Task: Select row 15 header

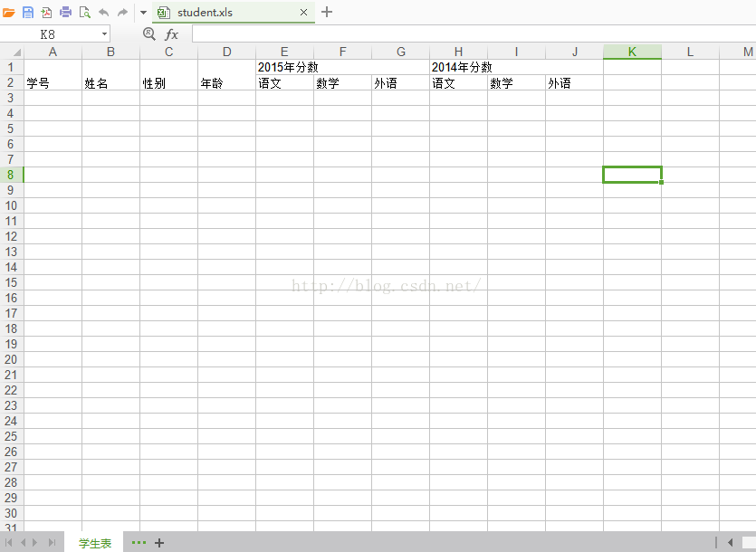Action: click(x=11, y=282)
